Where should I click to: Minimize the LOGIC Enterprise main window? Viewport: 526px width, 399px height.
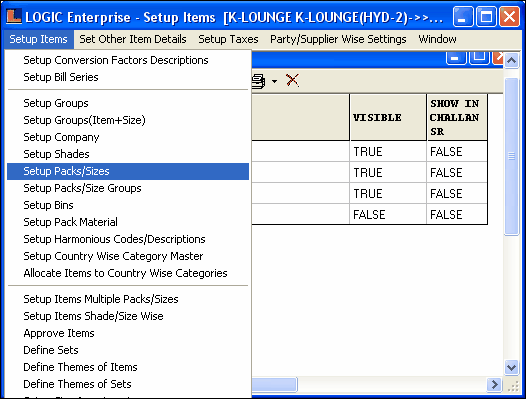pyautogui.click(x=463, y=16)
